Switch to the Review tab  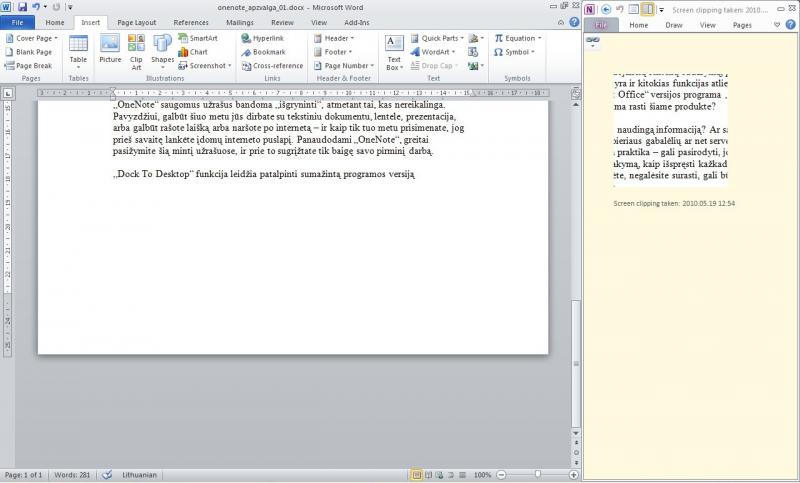(x=282, y=22)
